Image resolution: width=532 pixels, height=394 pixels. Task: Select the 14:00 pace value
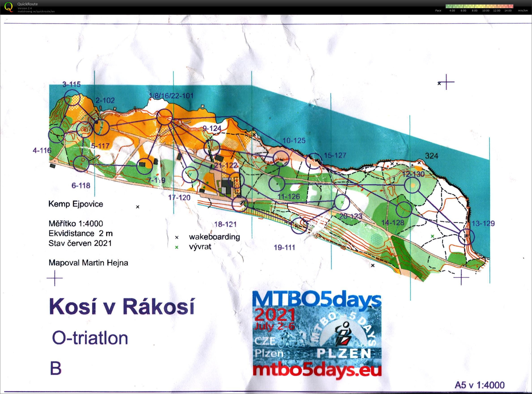point(508,11)
